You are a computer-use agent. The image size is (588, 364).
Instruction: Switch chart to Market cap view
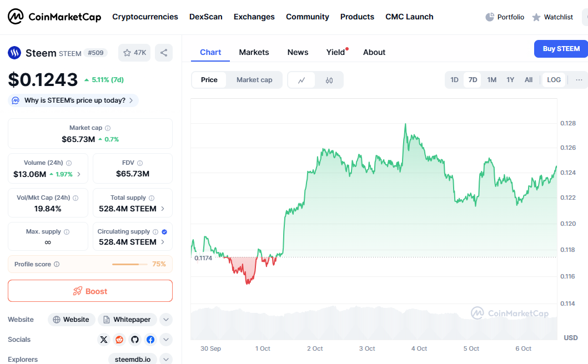(x=254, y=80)
